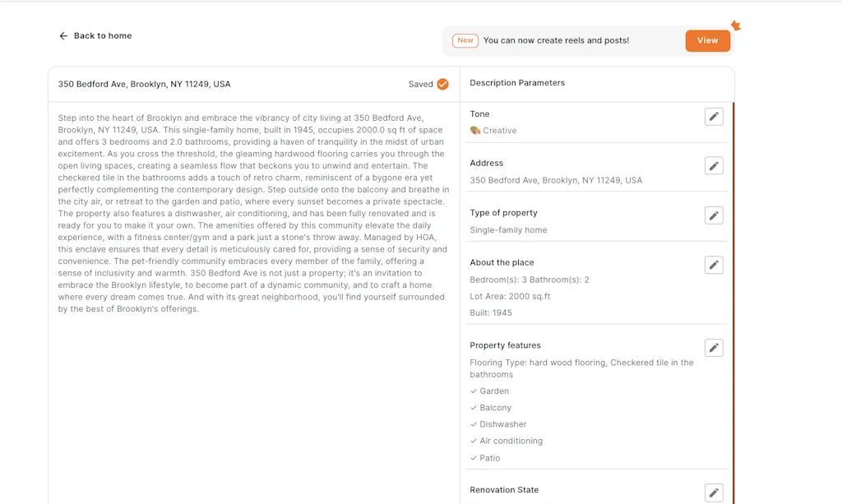Click the back arrow icon

63,36
